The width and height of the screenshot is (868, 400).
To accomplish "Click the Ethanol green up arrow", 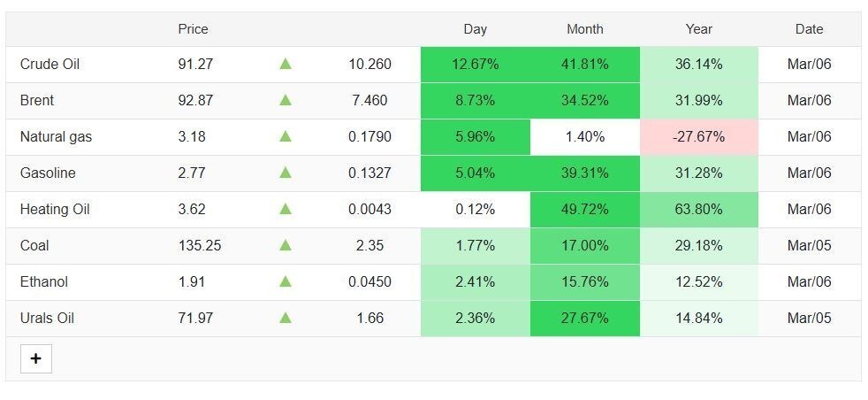I will (x=285, y=281).
